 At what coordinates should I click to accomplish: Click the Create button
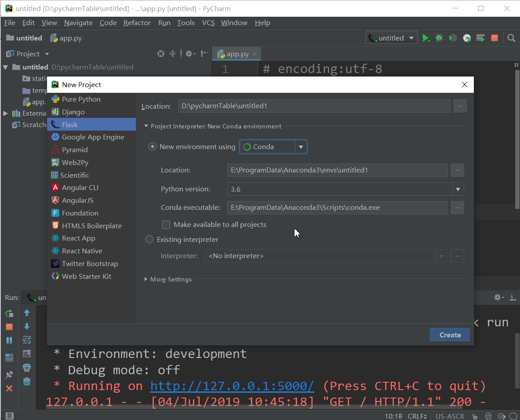pyautogui.click(x=450, y=335)
